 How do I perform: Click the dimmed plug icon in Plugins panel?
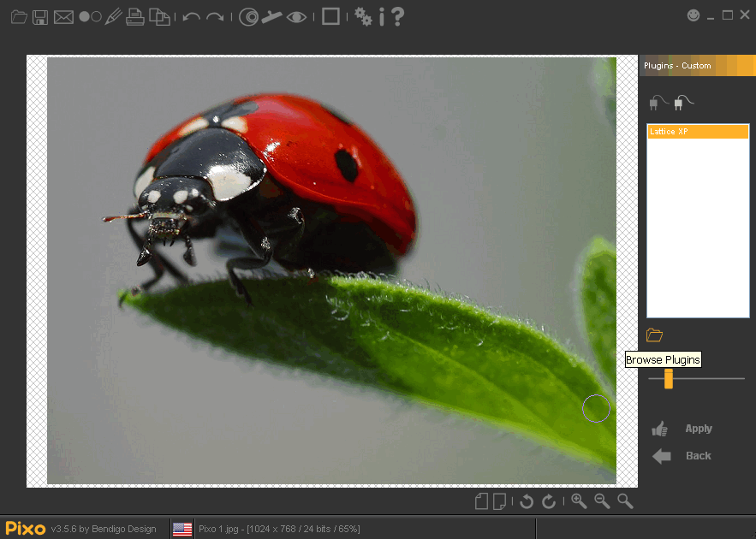pyautogui.click(x=658, y=103)
